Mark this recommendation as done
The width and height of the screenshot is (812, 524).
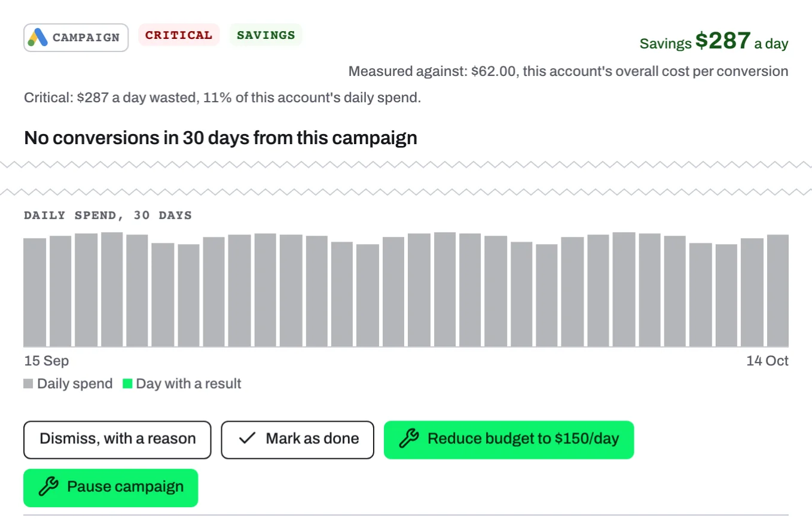coord(298,440)
